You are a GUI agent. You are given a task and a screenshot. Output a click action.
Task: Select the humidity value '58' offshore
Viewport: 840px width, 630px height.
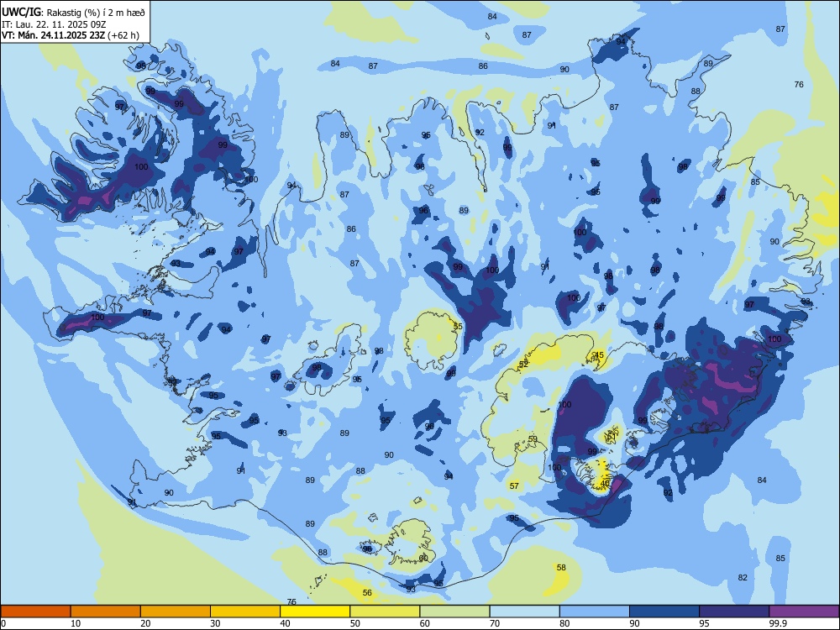[x=561, y=567]
